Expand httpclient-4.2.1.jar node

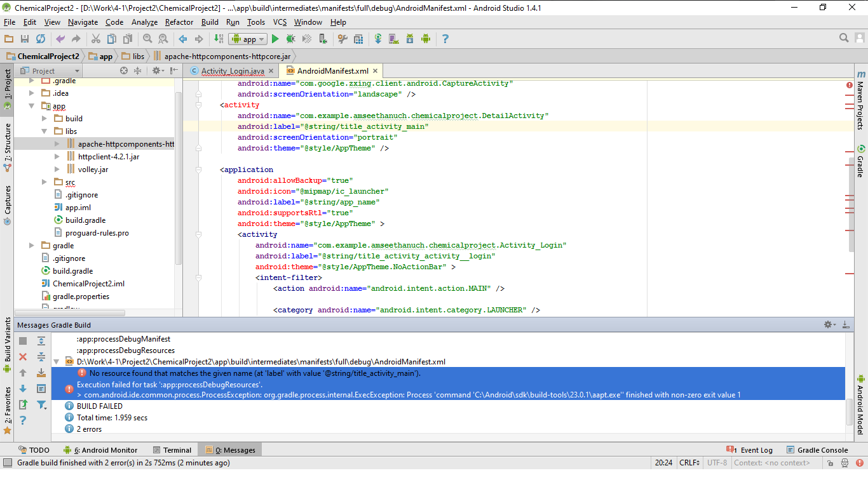(57, 157)
